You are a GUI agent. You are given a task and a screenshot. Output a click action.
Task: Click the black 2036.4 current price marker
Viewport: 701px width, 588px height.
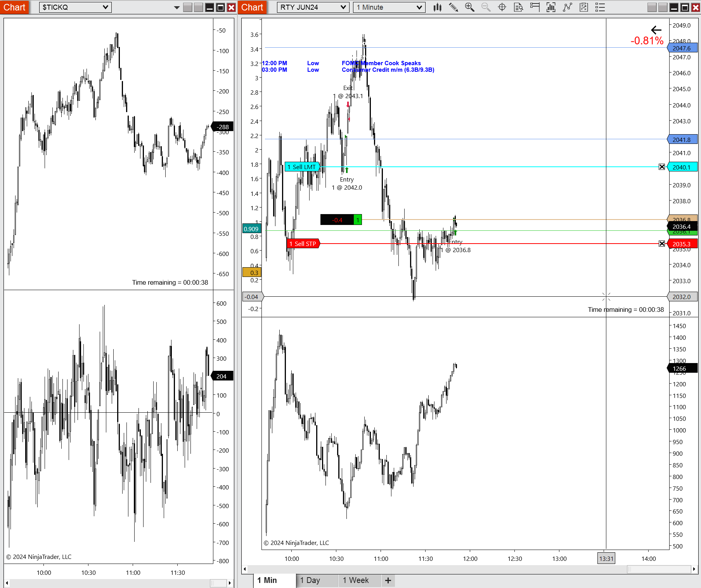point(682,227)
